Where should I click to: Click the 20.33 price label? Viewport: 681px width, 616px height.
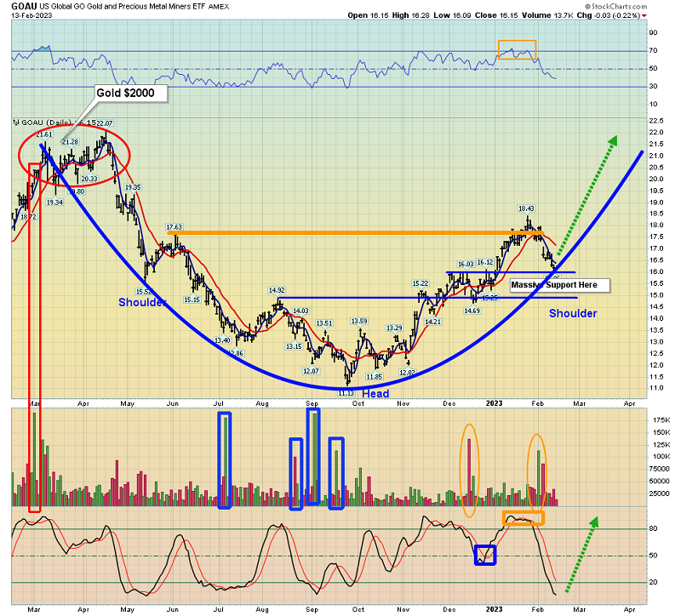pyautogui.click(x=89, y=179)
